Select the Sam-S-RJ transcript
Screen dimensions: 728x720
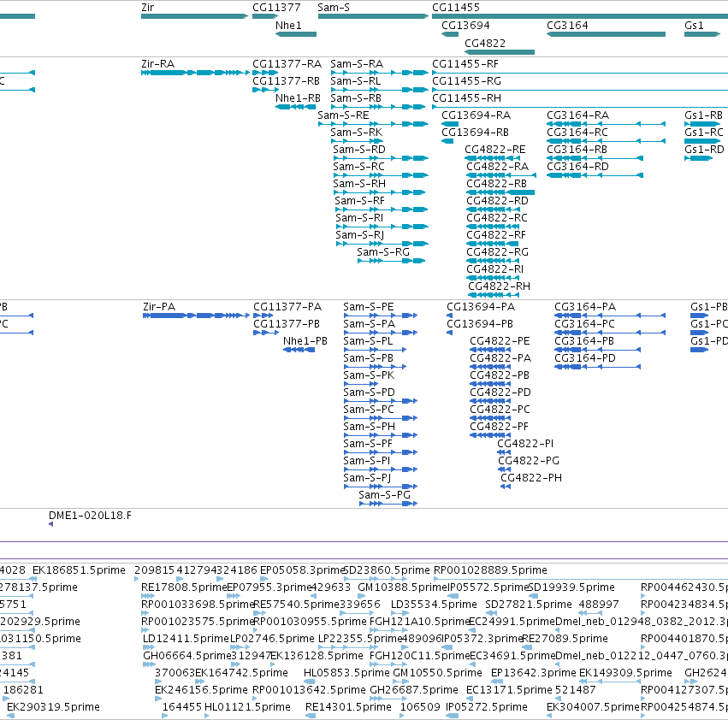tap(382, 244)
